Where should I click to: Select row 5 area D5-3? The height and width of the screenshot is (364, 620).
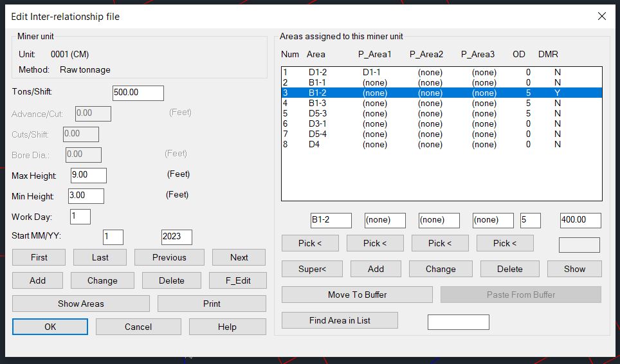click(x=442, y=113)
